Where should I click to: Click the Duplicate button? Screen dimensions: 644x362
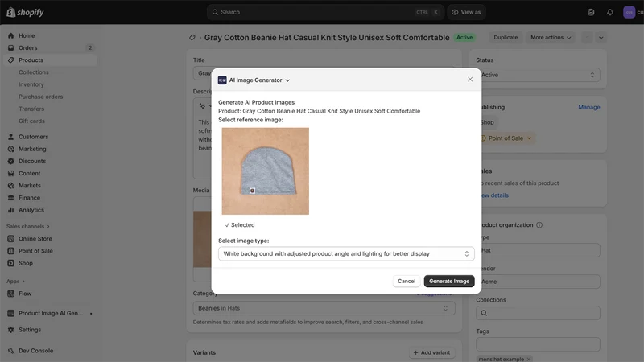coord(506,37)
